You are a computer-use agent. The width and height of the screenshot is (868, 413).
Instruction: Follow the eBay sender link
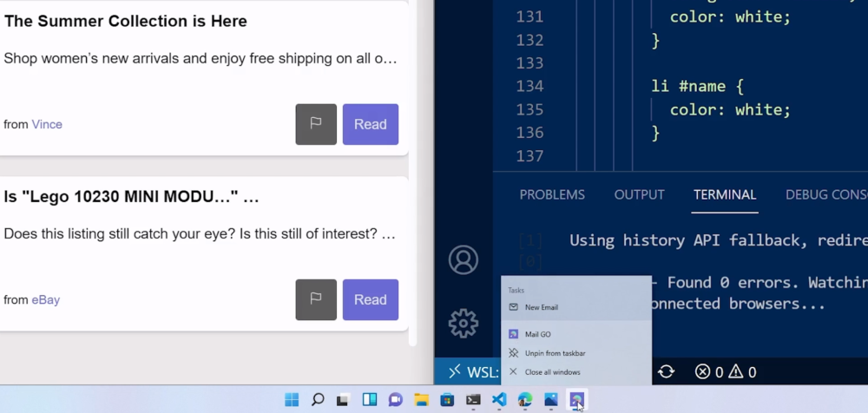point(45,299)
